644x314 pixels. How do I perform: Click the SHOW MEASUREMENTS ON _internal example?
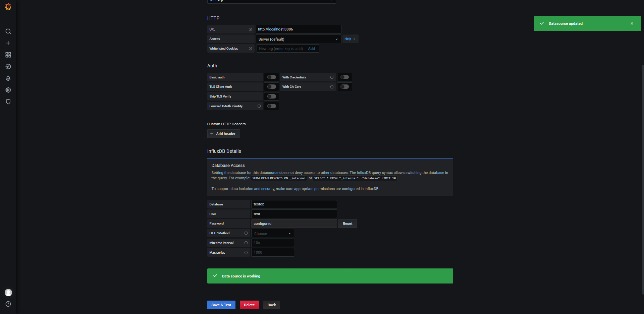click(279, 178)
